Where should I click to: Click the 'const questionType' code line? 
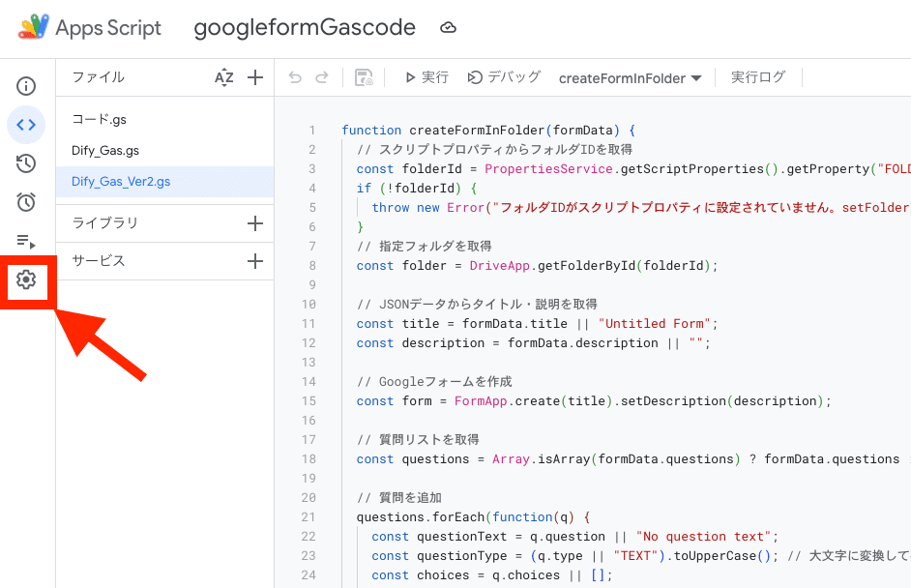click(x=641, y=556)
